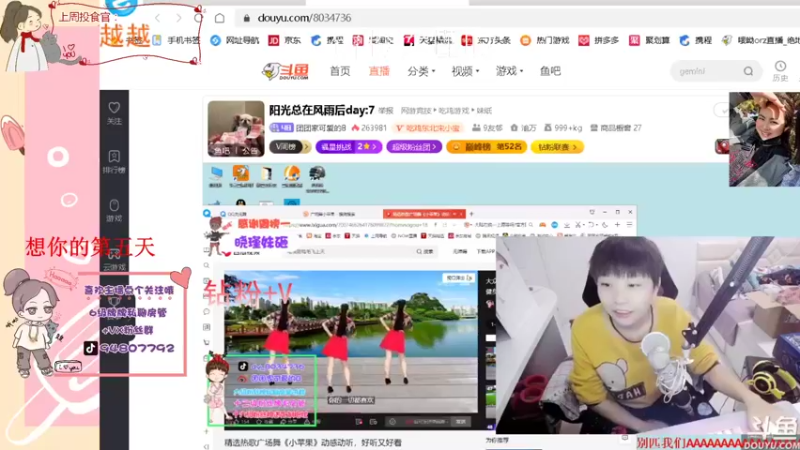Image resolution: width=800 pixels, height=450 pixels.
Task: Click 商品橱窗 27 label
Action: point(616,128)
